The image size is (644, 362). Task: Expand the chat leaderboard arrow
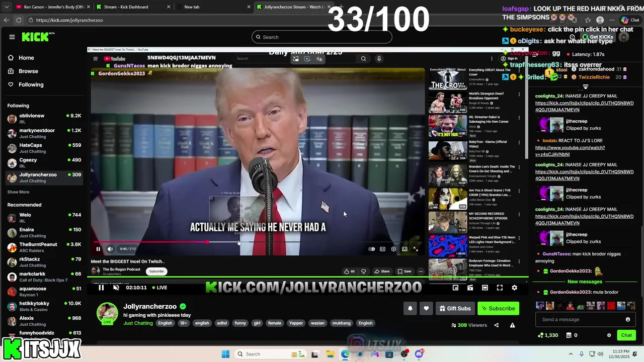click(585, 87)
